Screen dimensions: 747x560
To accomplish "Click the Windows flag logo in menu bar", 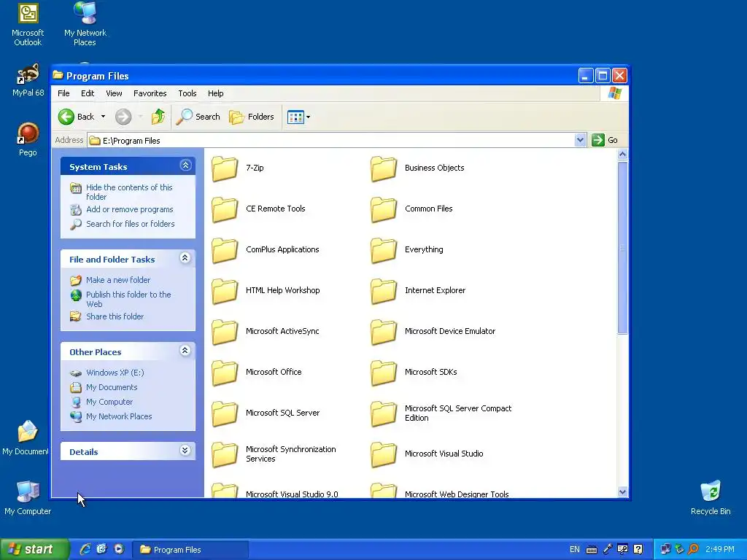I will point(614,93).
